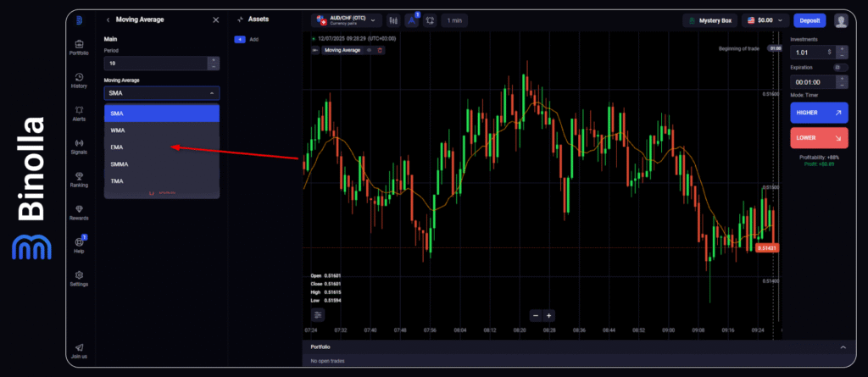Toggle Moving Average indicator visibility eye
Image resolution: width=868 pixels, height=377 pixels.
tap(369, 50)
